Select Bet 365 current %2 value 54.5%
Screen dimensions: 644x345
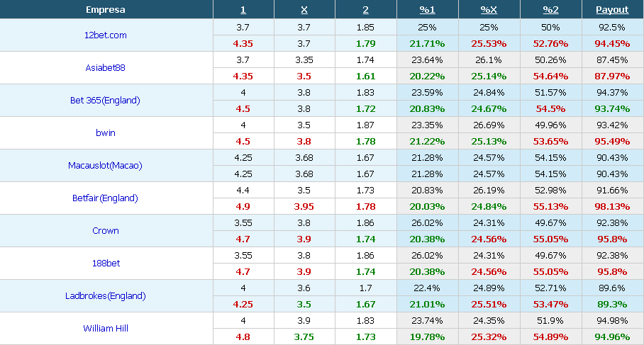point(551,108)
